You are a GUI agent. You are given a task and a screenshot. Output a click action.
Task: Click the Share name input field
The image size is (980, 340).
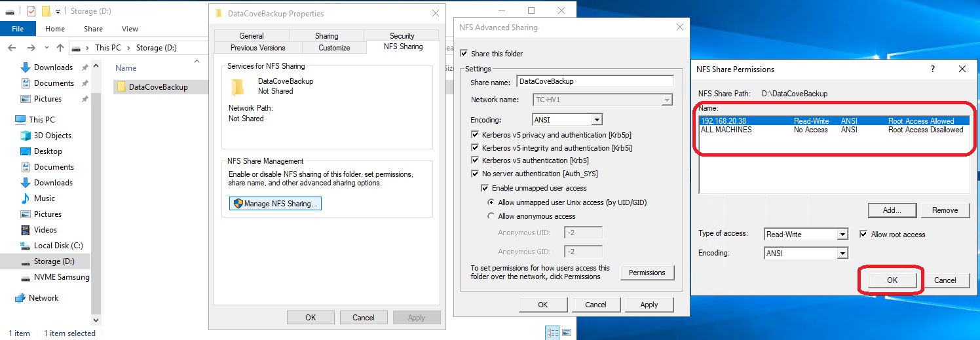tap(594, 82)
